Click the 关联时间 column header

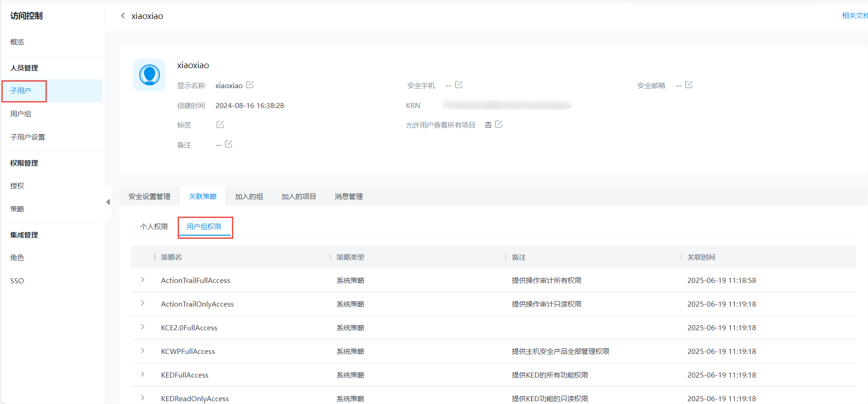(701, 257)
